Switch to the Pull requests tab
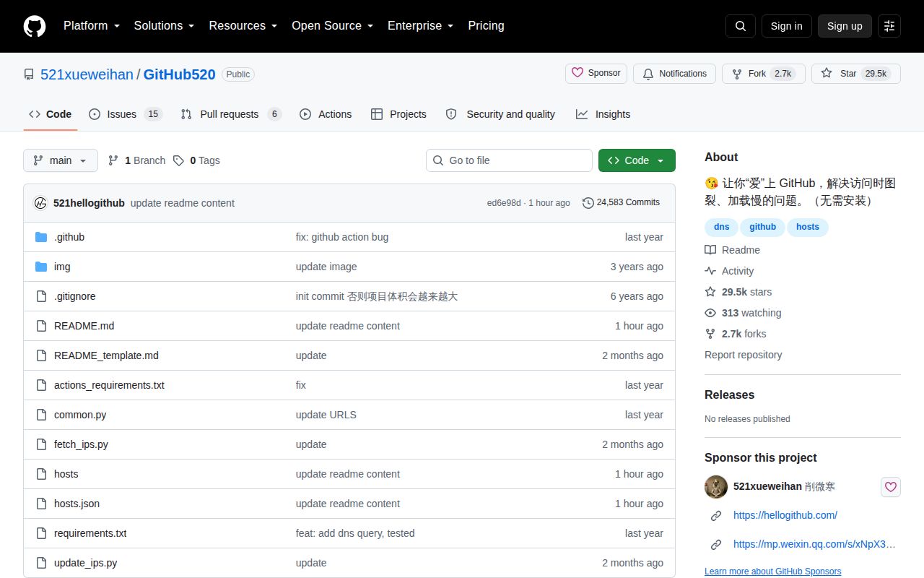 pos(230,114)
